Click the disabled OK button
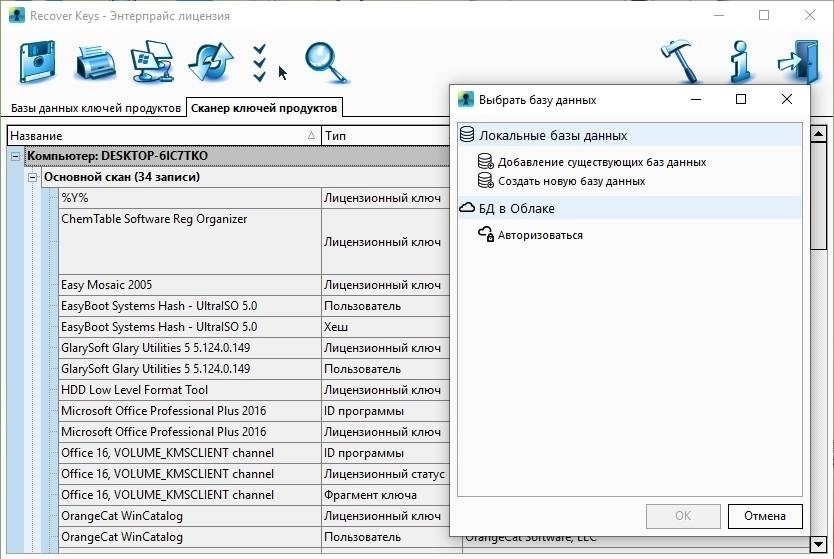The width and height of the screenshot is (834, 559). 683,516
